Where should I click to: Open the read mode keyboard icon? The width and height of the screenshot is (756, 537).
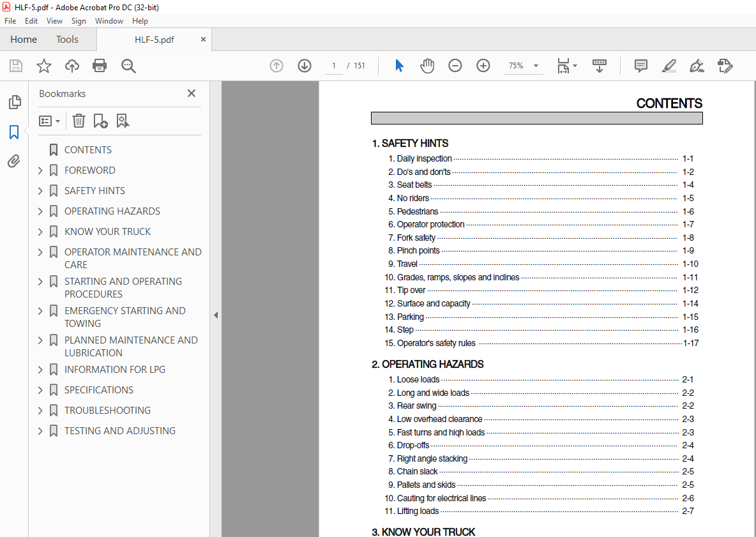click(x=600, y=66)
